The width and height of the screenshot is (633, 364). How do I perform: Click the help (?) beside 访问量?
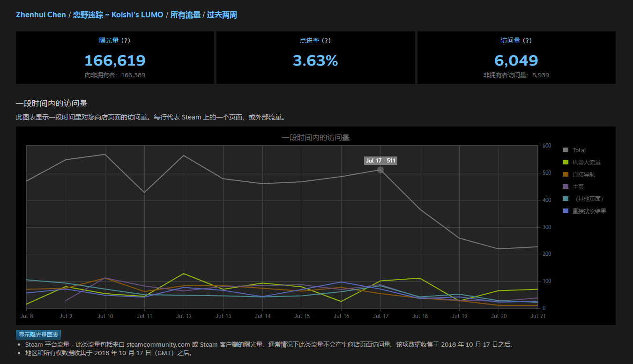click(x=527, y=41)
